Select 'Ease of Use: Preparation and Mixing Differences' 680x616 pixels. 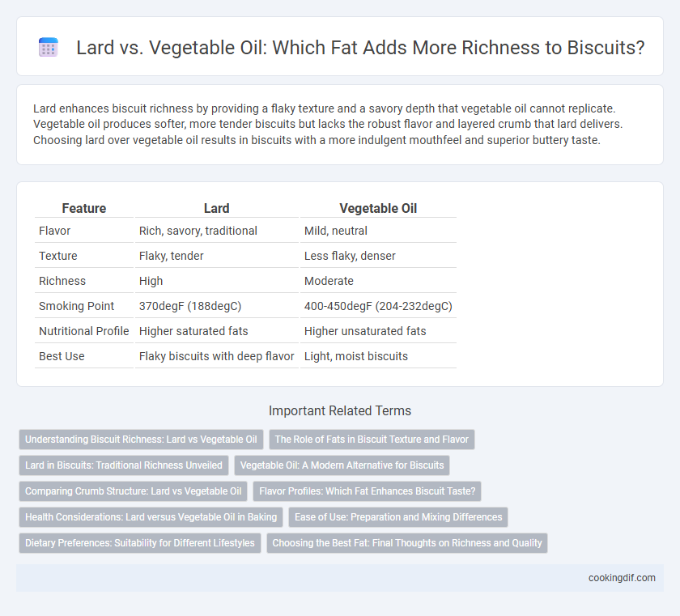click(398, 516)
